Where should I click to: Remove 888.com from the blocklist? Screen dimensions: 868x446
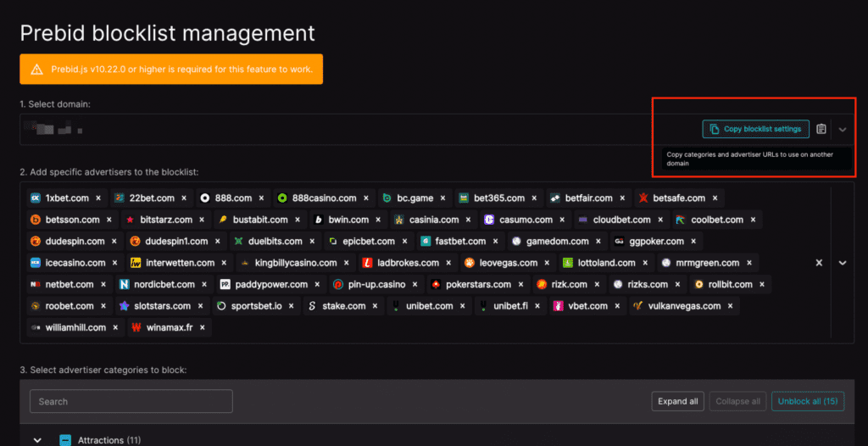pyautogui.click(x=261, y=198)
